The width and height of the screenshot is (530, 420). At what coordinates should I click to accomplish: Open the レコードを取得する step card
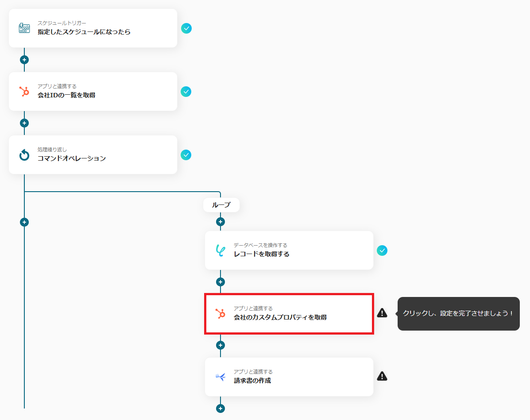pos(289,250)
